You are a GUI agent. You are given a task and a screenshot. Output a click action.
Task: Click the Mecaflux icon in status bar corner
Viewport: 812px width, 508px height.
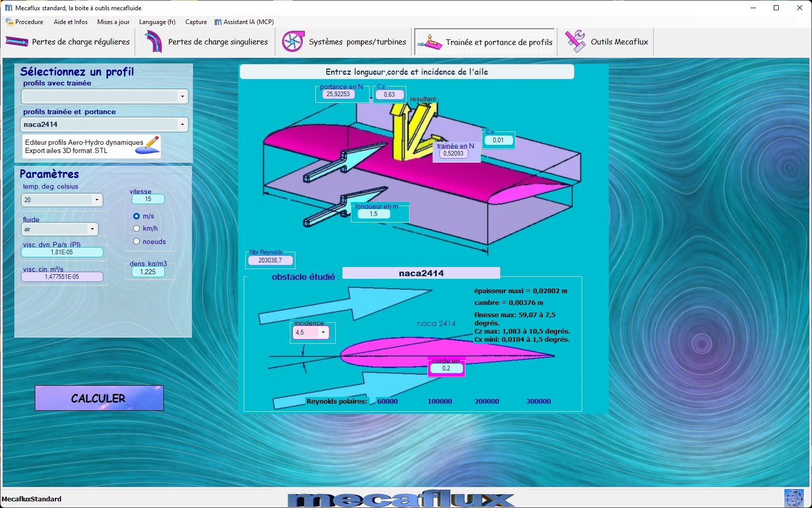794,498
